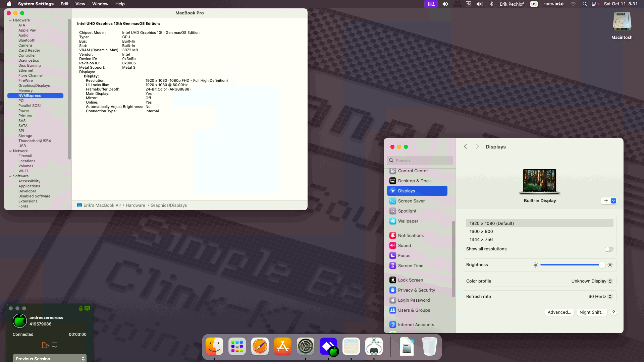The height and width of the screenshot is (362, 644).
Task: Select the 1920 × 1080 (Default) resolution
Action: [x=540, y=224]
